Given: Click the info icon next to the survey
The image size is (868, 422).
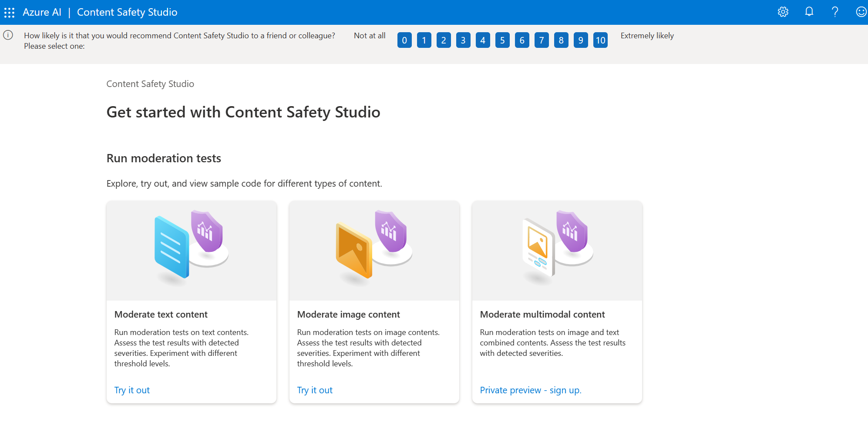Looking at the screenshot, I should coord(8,35).
